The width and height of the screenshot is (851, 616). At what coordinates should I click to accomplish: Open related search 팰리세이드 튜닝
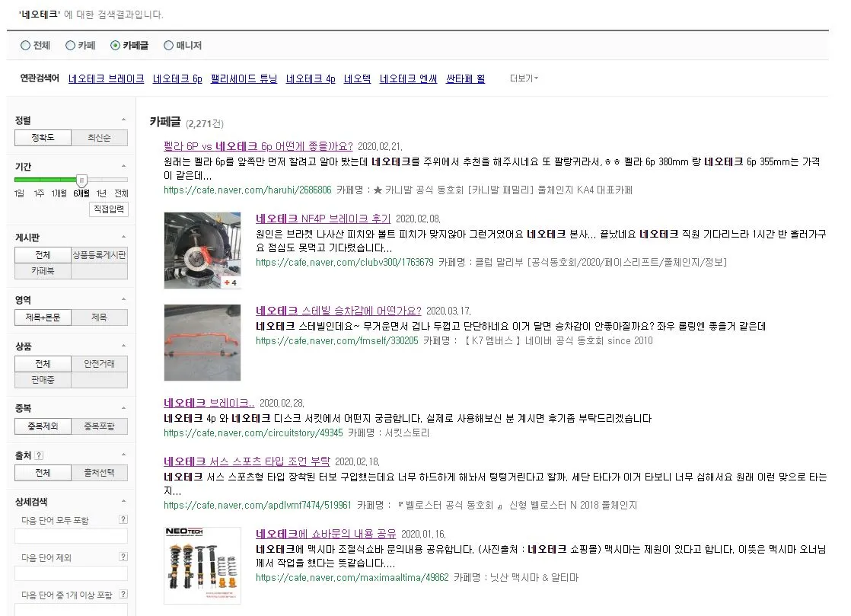[x=244, y=79]
